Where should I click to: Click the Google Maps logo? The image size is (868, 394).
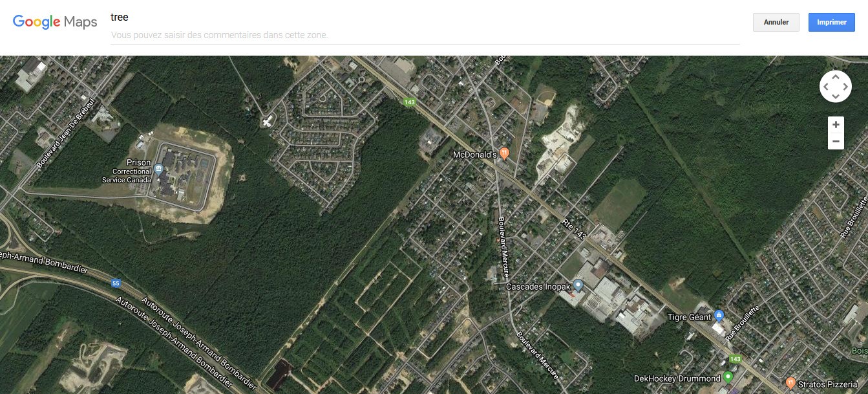(55, 22)
